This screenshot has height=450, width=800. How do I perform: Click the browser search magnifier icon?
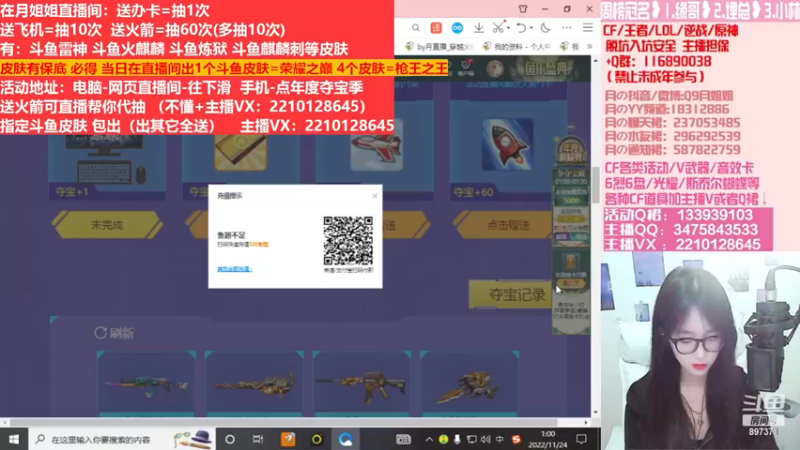click(416, 28)
